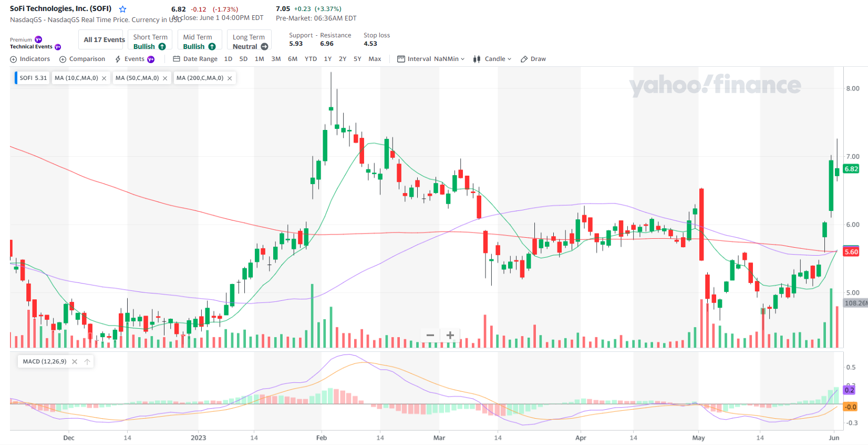Click the Stop loss value 4.53
This screenshot has height=445, width=868.
point(370,44)
